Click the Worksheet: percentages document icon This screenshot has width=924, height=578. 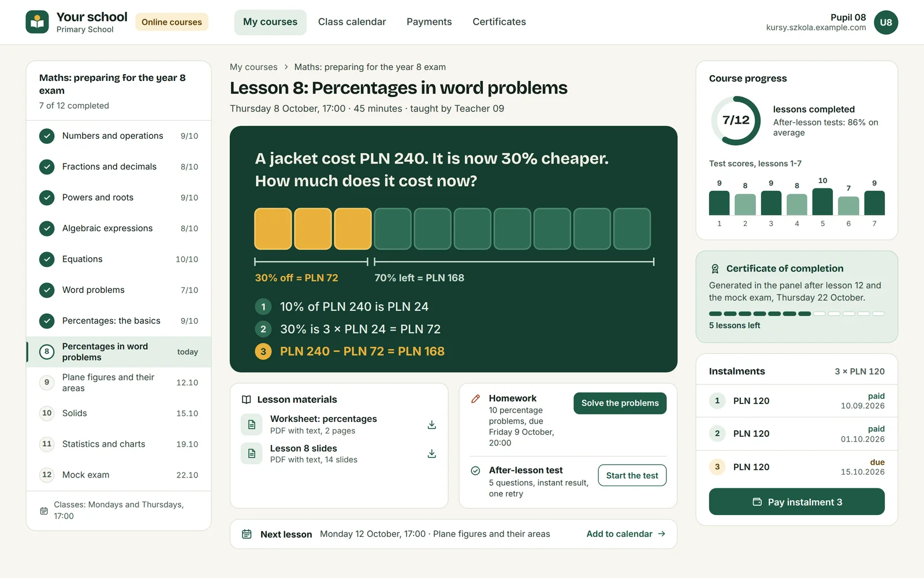pyautogui.click(x=251, y=425)
